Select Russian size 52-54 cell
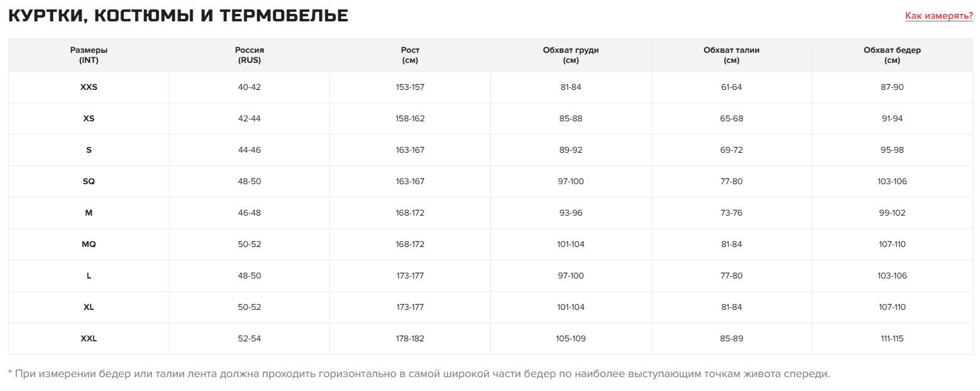Screen dimensions: 980x391 (x=249, y=339)
